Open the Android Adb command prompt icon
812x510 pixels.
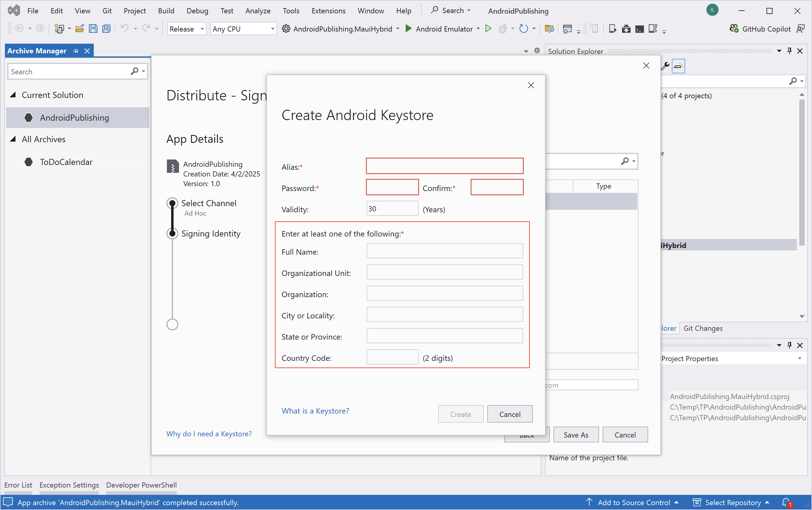tap(639, 29)
